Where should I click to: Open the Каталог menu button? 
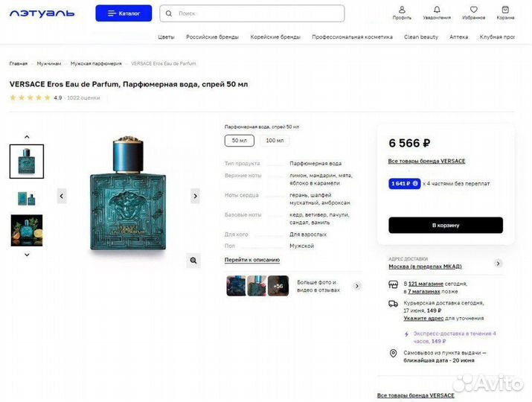coord(124,13)
